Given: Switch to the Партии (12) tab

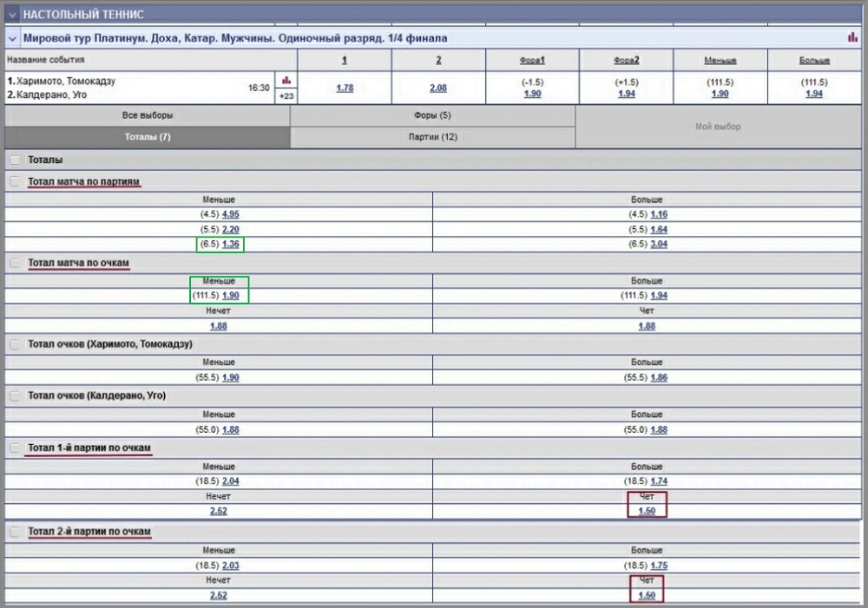Looking at the screenshot, I should click(432, 137).
